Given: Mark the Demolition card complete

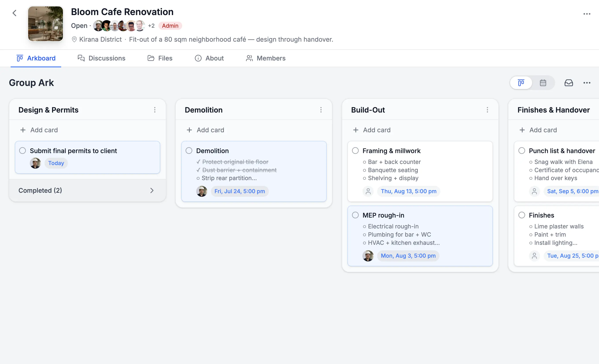Looking at the screenshot, I should [x=189, y=151].
